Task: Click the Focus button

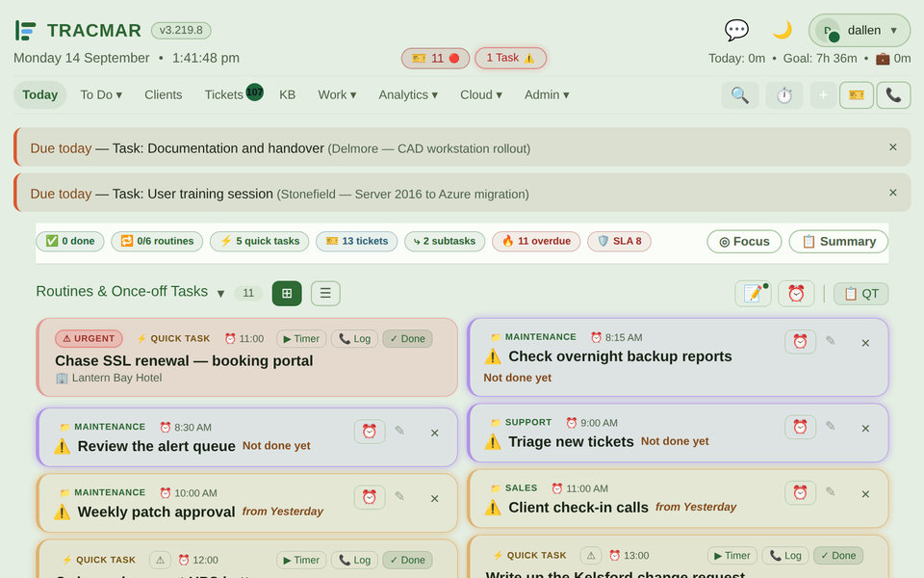Action: click(744, 242)
